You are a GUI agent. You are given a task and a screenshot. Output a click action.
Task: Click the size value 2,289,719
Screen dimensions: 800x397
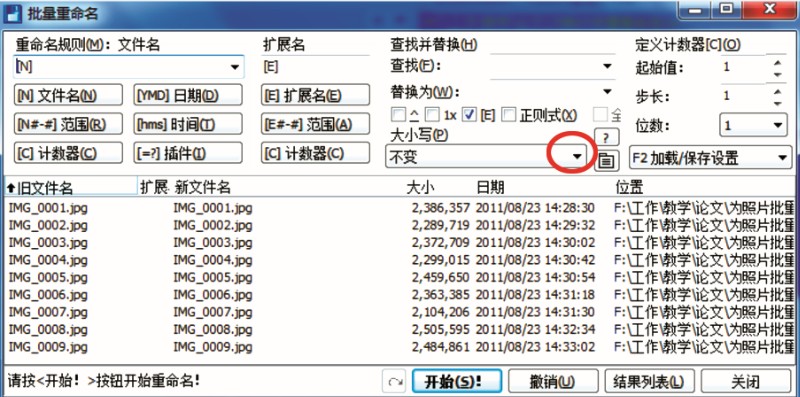coord(441,226)
